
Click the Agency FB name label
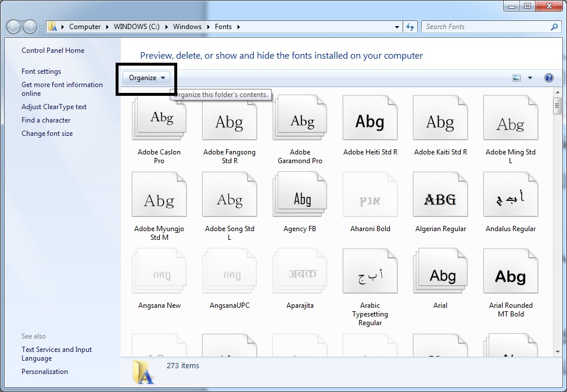coord(300,229)
